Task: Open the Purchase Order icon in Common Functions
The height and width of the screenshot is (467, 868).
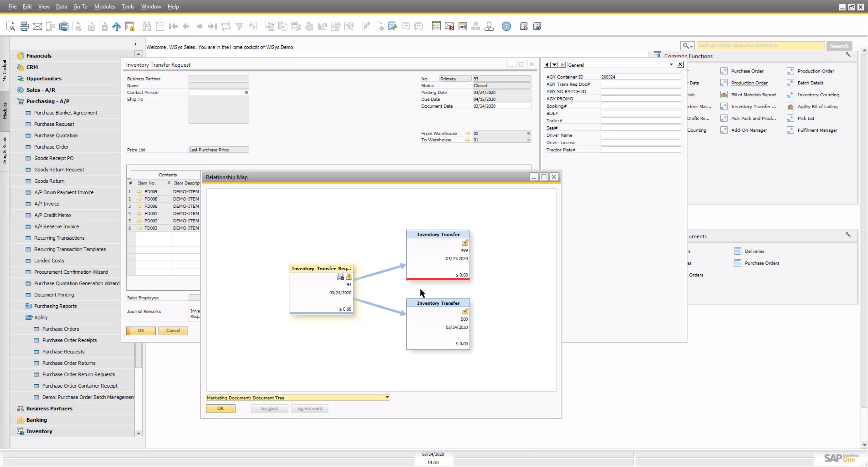Action: [x=723, y=71]
